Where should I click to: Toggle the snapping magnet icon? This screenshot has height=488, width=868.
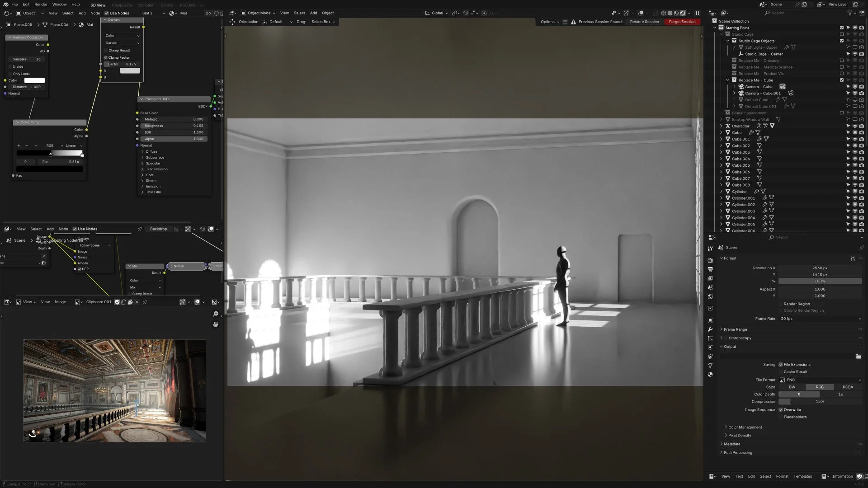pos(466,13)
